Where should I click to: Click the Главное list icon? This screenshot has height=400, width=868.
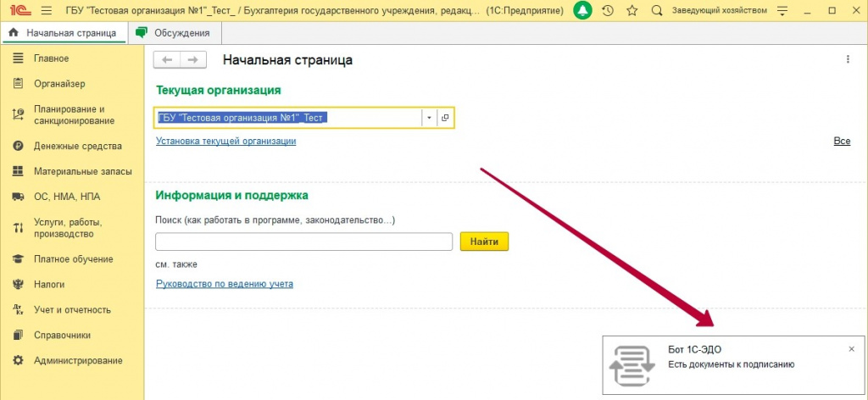pyautogui.click(x=19, y=58)
